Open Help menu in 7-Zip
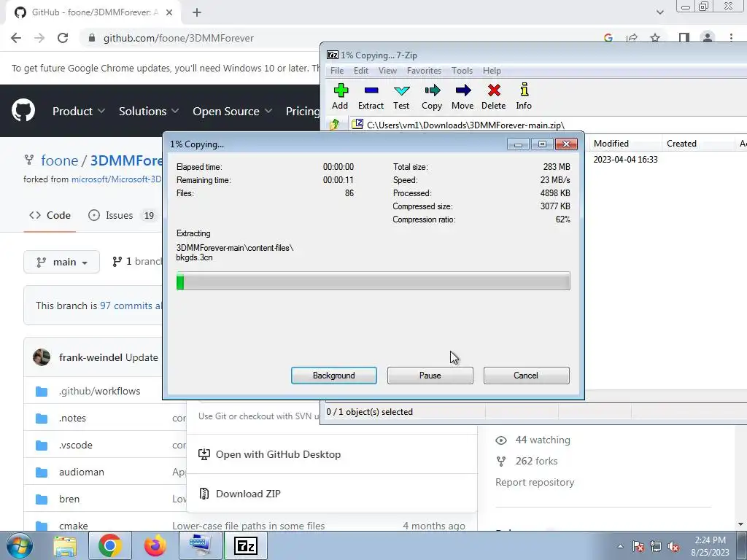 click(492, 71)
